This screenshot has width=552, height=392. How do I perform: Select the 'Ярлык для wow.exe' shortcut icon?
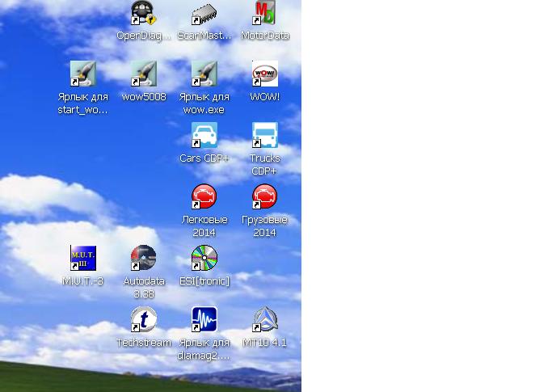(x=204, y=74)
